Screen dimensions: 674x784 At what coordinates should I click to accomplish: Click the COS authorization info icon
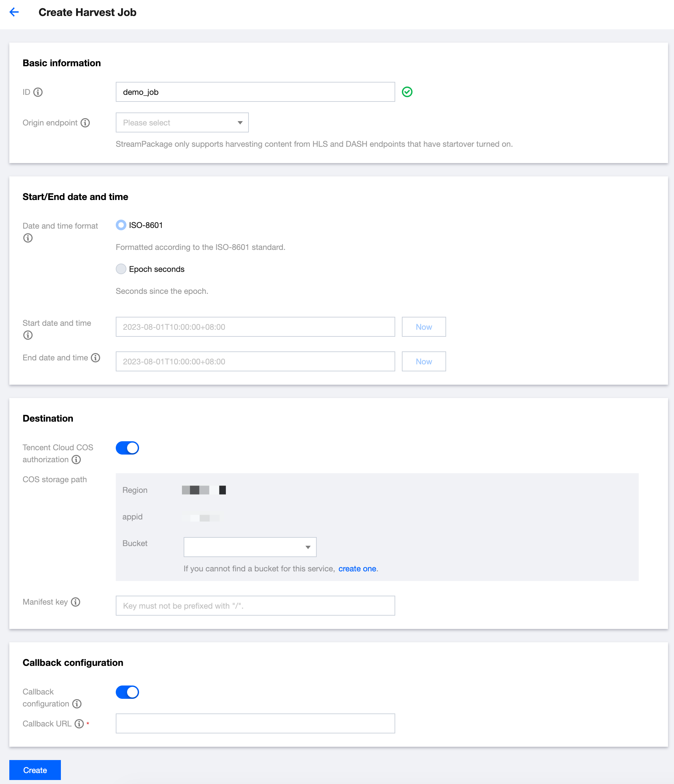click(x=77, y=459)
